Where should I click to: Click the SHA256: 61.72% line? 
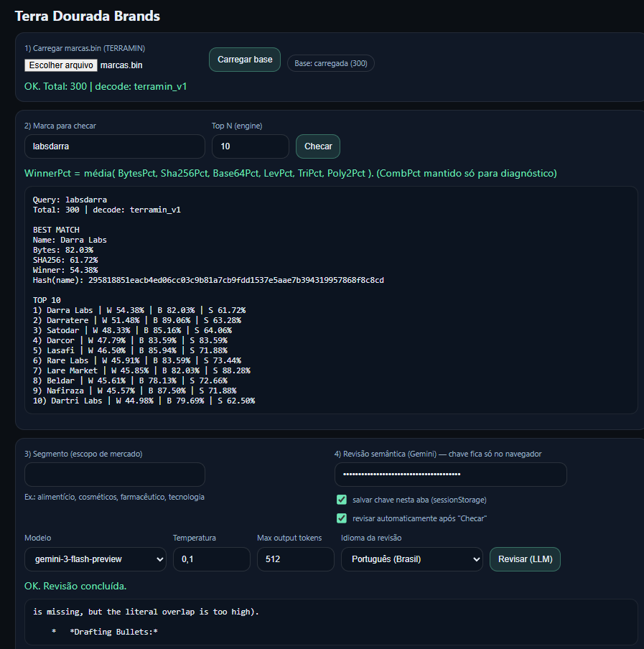(x=65, y=260)
